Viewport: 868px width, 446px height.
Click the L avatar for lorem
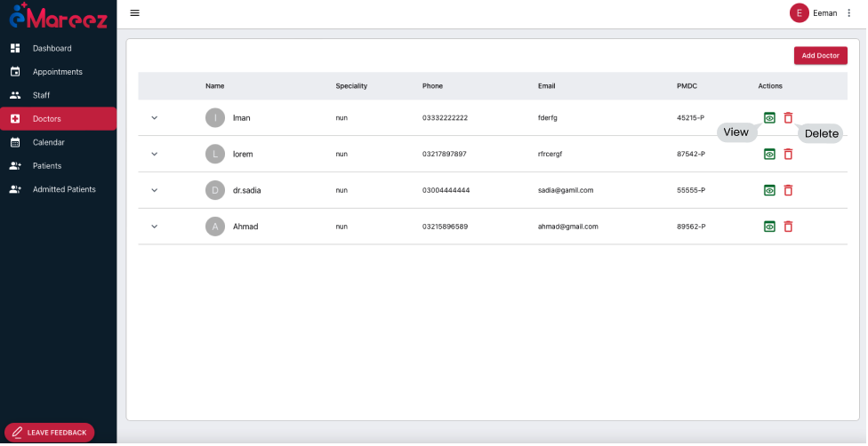click(215, 154)
